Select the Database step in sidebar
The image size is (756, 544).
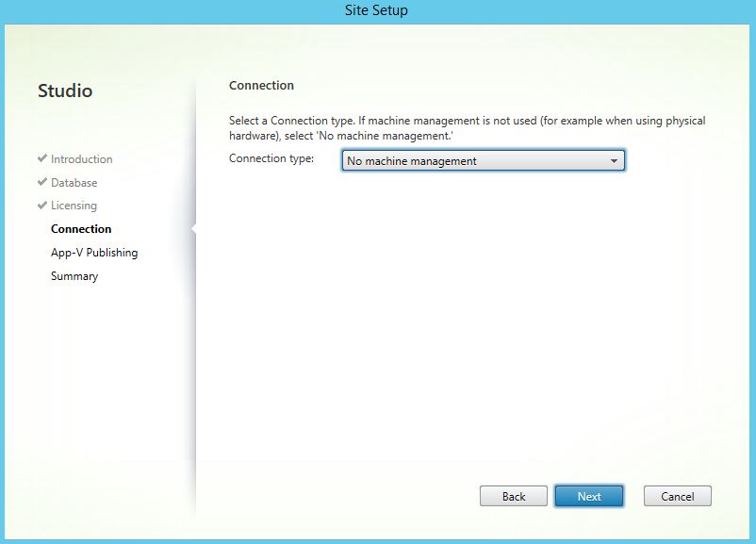[74, 183]
